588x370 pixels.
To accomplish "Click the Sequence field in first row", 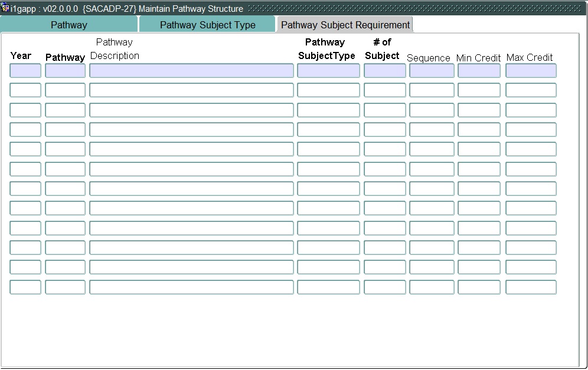I will coord(432,71).
